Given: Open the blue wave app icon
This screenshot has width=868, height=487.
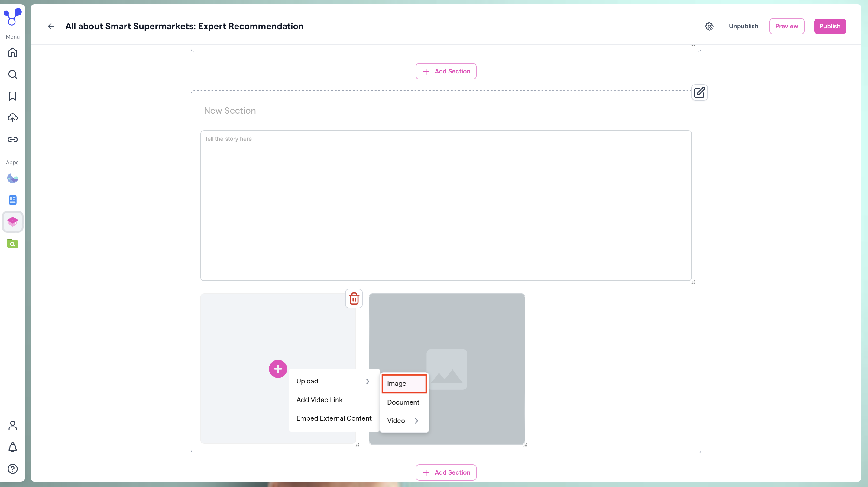Looking at the screenshot, I should tap(12, 178).
